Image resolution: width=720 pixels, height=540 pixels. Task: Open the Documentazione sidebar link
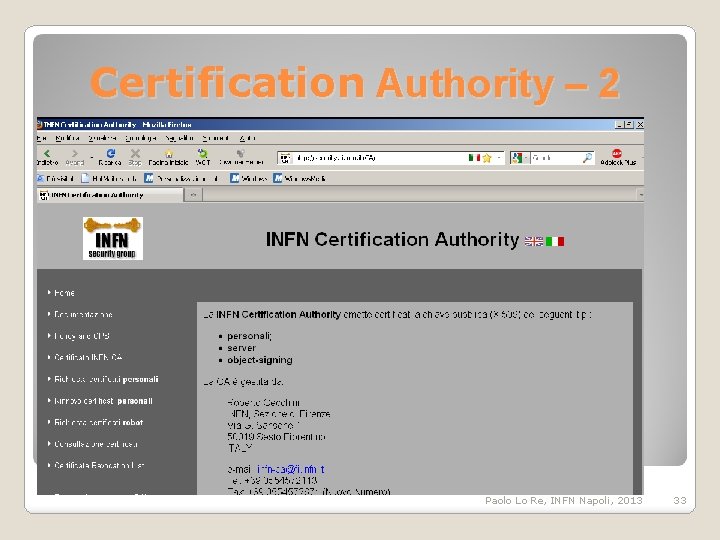point(83,314)
